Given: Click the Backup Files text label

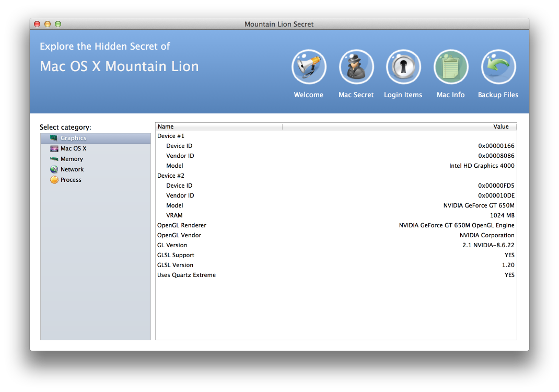Looking at the screenshot, I should 498,95.
